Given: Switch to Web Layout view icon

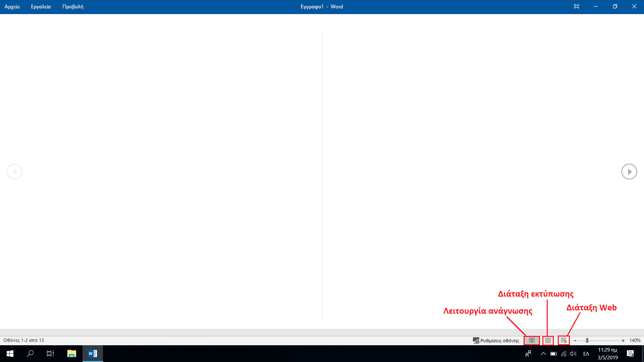Looking at the screenshot, I should point(564,341).
